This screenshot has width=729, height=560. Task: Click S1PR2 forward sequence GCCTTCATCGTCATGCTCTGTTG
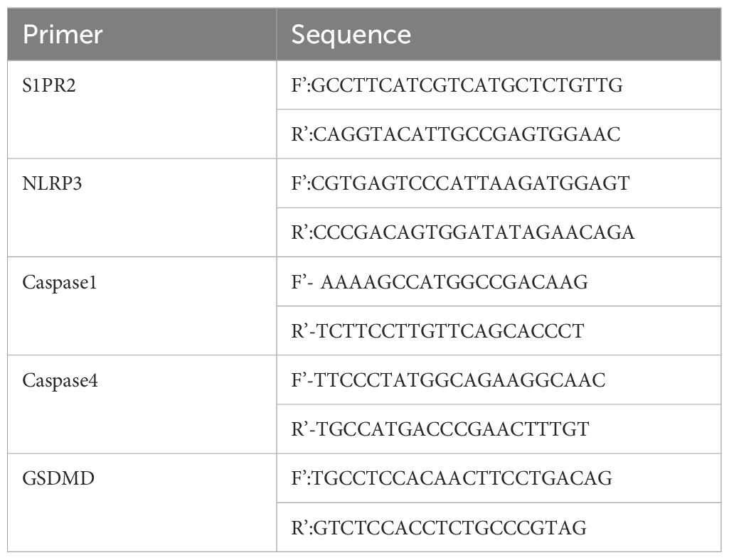(x=467, y=85)
